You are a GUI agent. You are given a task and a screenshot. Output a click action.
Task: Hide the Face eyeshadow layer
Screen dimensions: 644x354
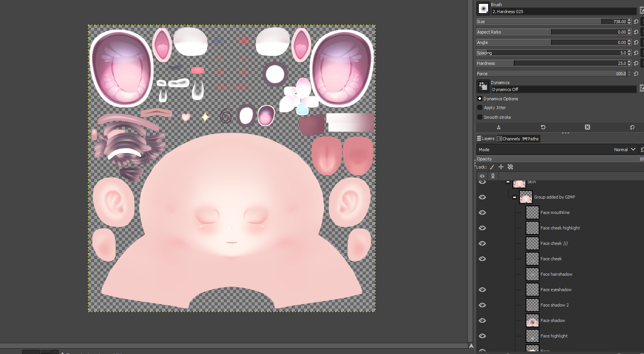[482, 290]
